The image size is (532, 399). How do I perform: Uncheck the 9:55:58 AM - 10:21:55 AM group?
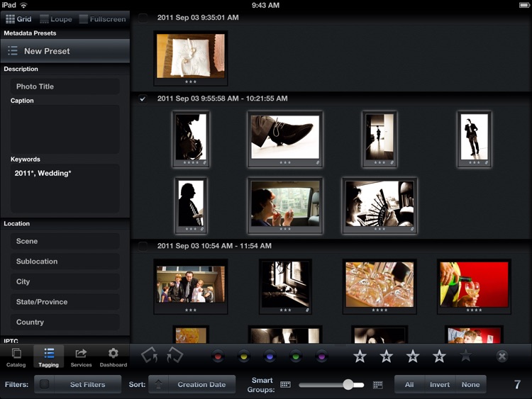tap(143, 99)
